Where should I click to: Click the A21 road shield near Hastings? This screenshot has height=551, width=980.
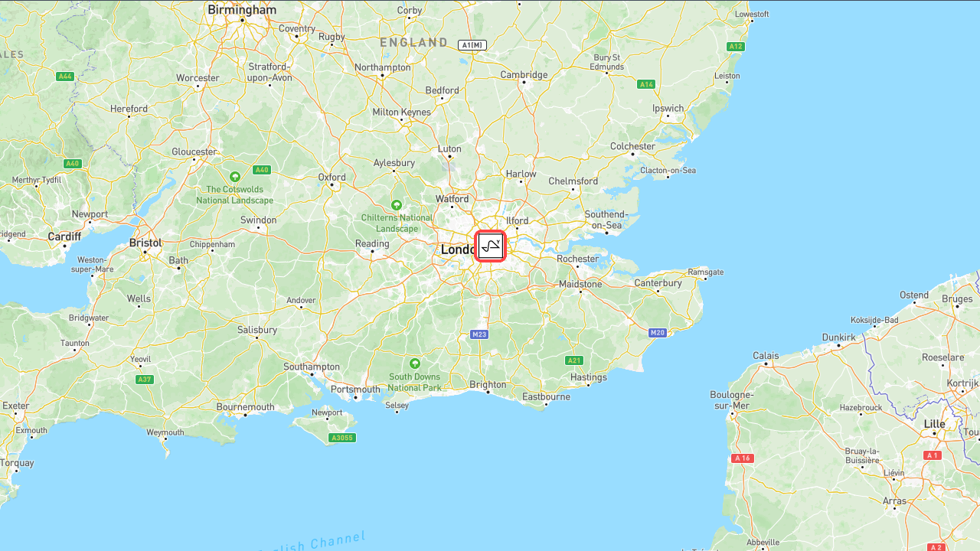pyautogui.click(x=574, y=360)
